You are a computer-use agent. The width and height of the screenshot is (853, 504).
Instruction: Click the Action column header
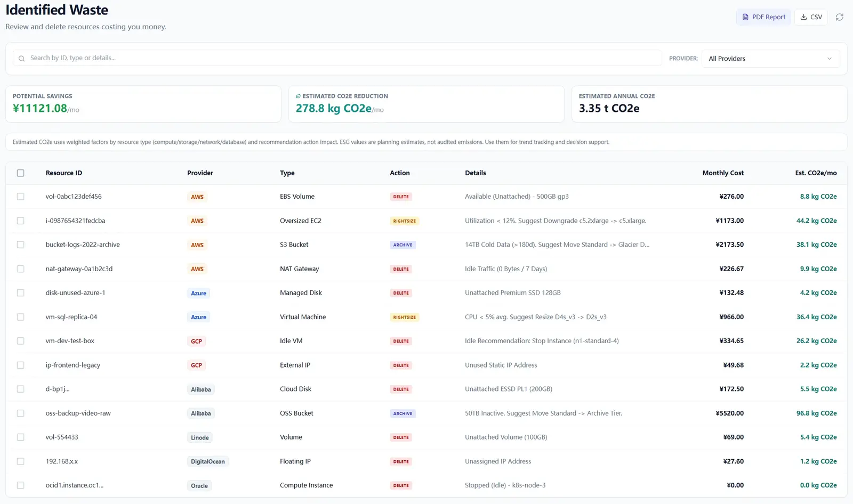[400, 173]
